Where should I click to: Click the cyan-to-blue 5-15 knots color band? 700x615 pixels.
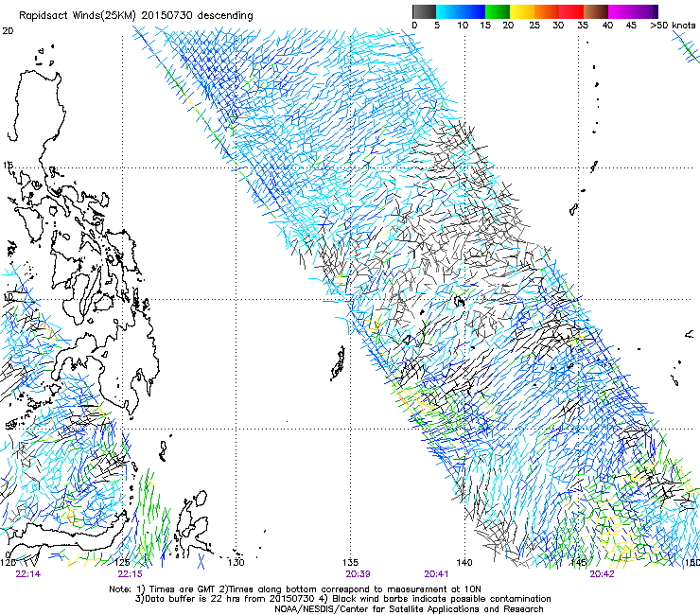(x=461, y=11)
